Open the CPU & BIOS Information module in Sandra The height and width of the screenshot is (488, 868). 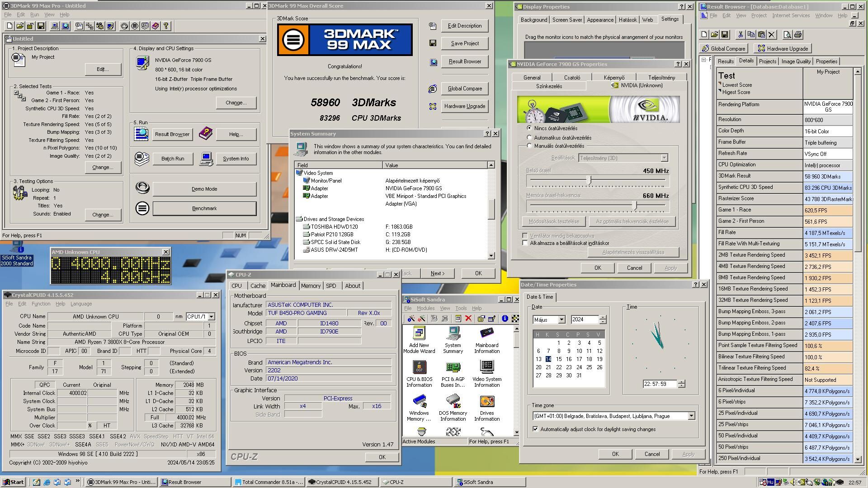point(419,374)
